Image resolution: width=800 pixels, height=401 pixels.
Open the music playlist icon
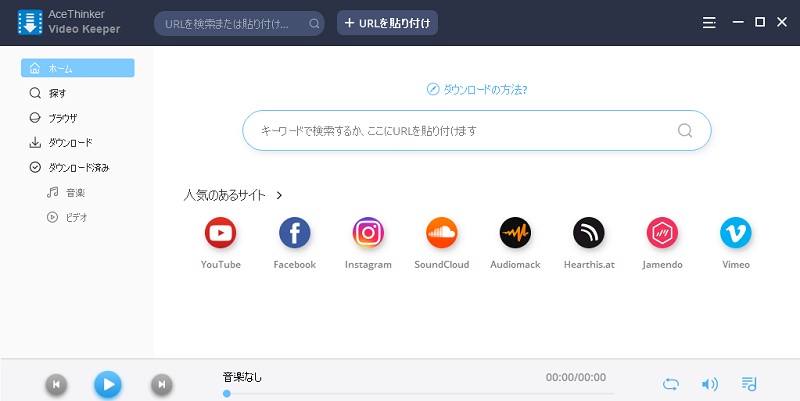(x=749, y=384)
